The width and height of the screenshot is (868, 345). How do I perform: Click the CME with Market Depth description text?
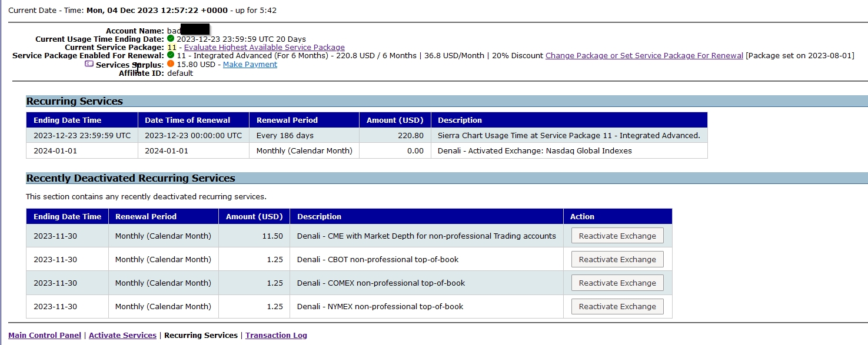[x=427, y=236]
